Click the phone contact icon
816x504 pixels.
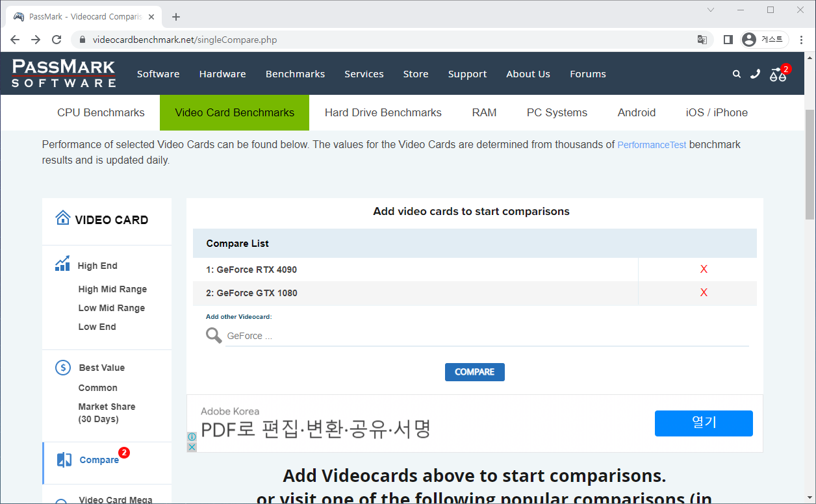coord(755,73)
